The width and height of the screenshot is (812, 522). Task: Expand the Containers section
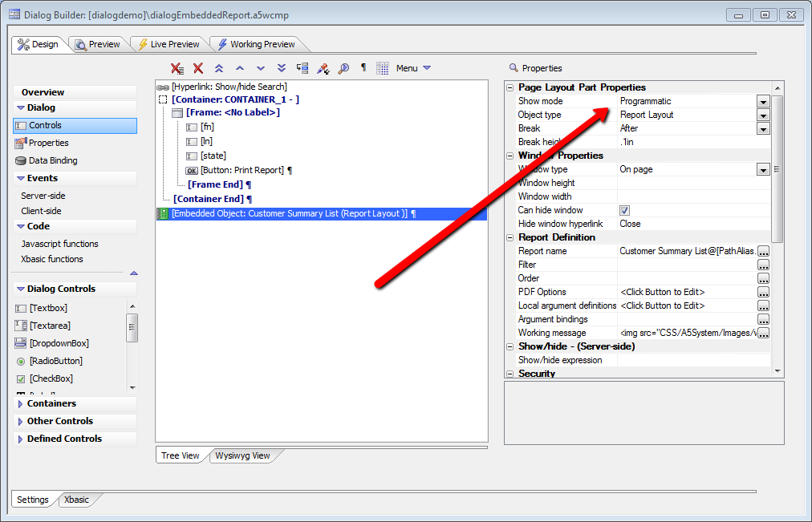(20, 403)
